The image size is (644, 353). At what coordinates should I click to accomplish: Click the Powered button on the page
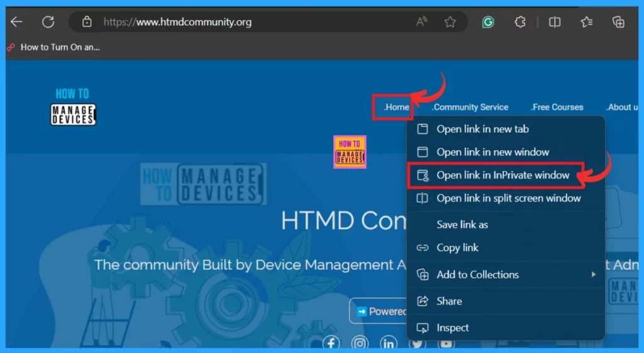click(378, 311)
